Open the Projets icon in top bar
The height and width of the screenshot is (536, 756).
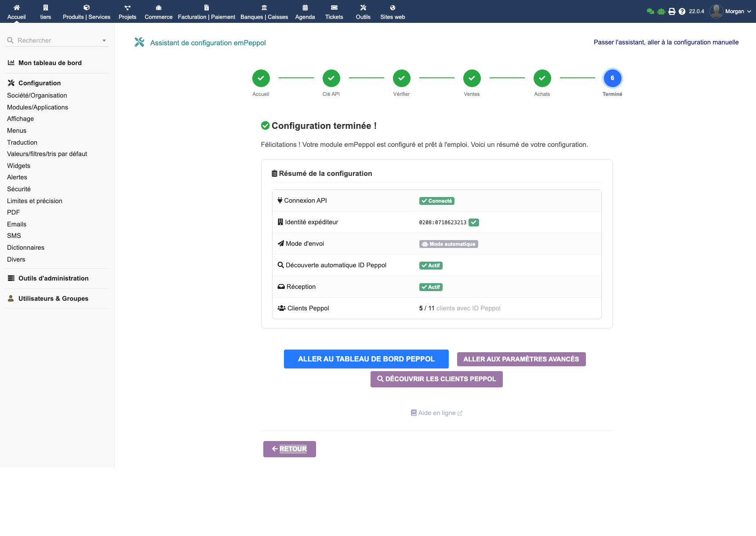(127, 7)
